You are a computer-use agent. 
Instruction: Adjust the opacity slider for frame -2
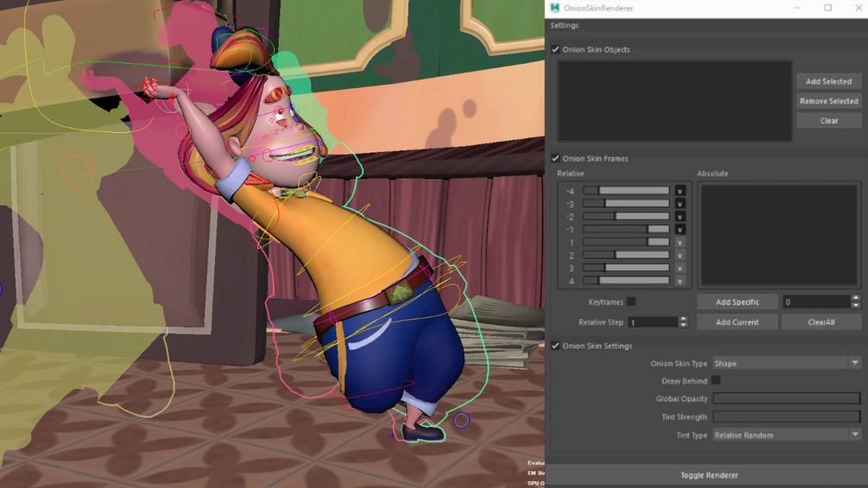point(626,216)
